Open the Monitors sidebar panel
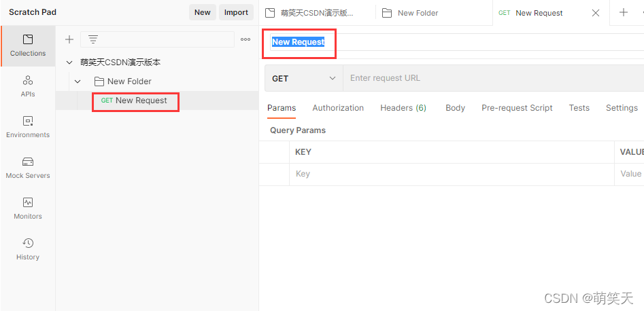This screenshot has width=644, height=311. (x=28, y=208)
